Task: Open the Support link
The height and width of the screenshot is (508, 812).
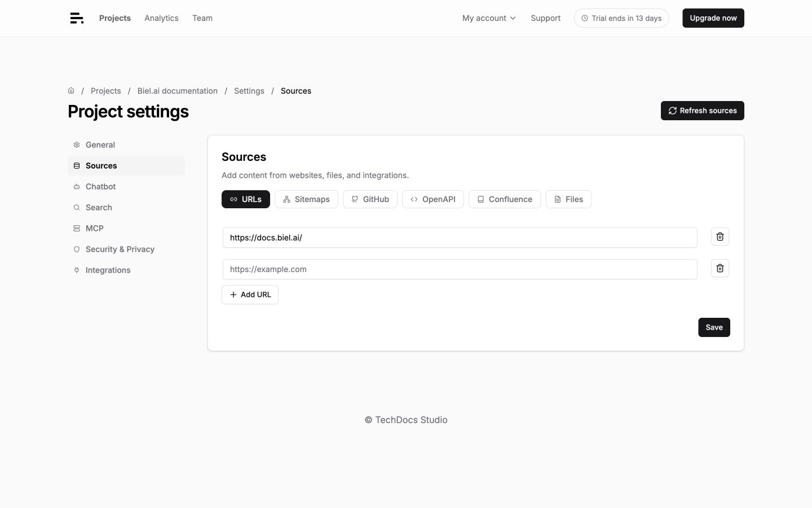Action: (545, 18)
